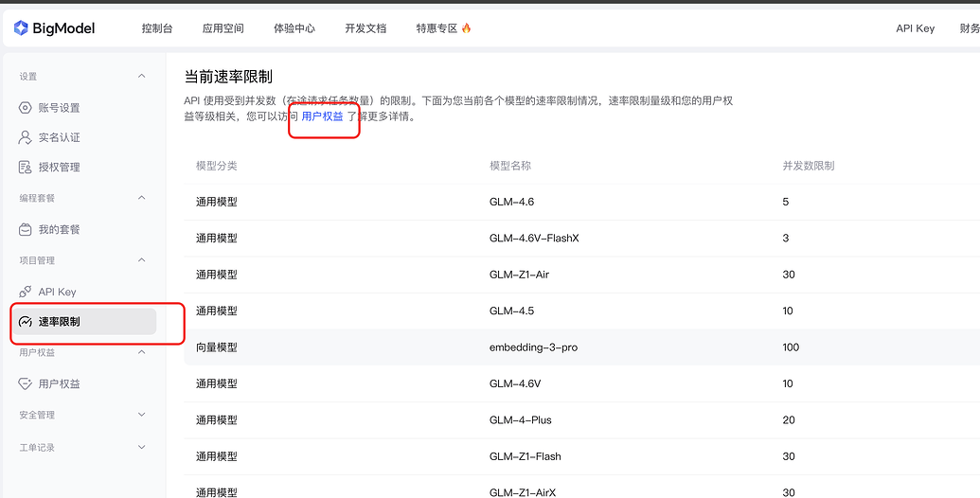The image size is (980, 498).
Task: Click the embedding-3-pro model name cell
Action: (533, 347)
